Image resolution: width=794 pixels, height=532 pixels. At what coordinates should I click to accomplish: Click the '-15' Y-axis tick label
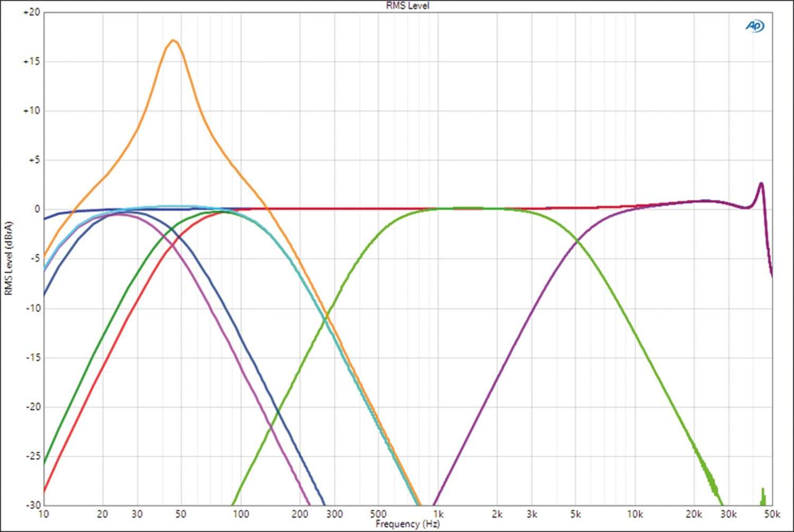point(32,357)
